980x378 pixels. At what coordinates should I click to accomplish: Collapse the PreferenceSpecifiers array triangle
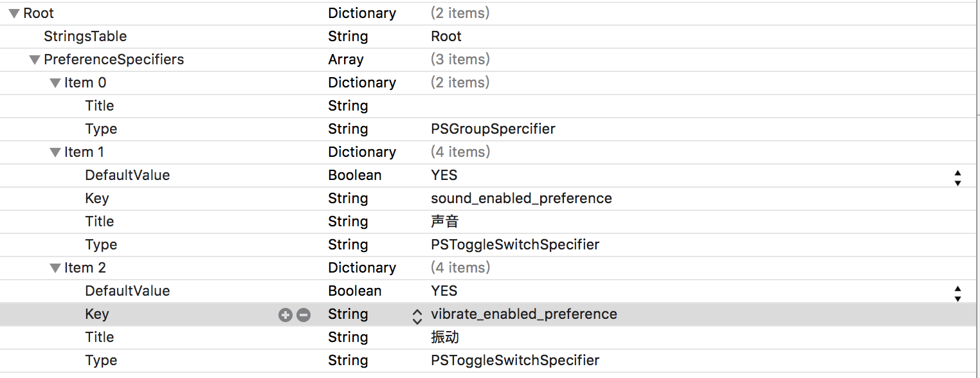click(35, 60)
